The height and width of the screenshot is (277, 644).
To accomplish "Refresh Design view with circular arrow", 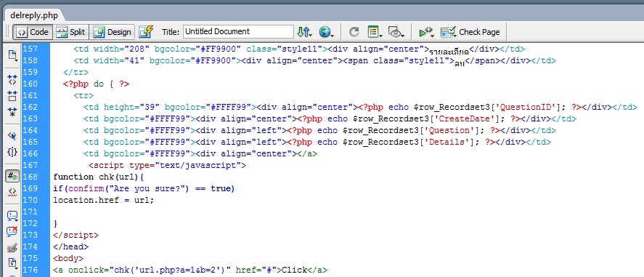I will tap(354, 32).
